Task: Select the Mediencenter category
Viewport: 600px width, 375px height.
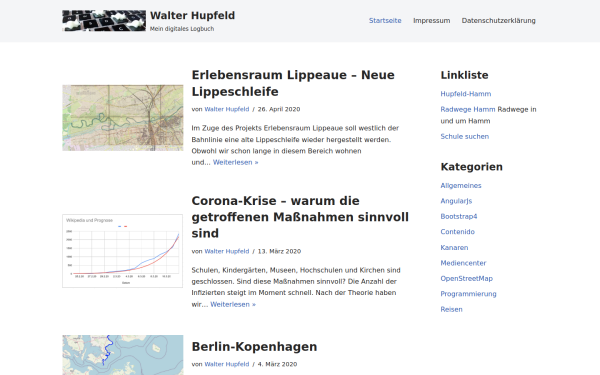Action: tap(463, 263)
